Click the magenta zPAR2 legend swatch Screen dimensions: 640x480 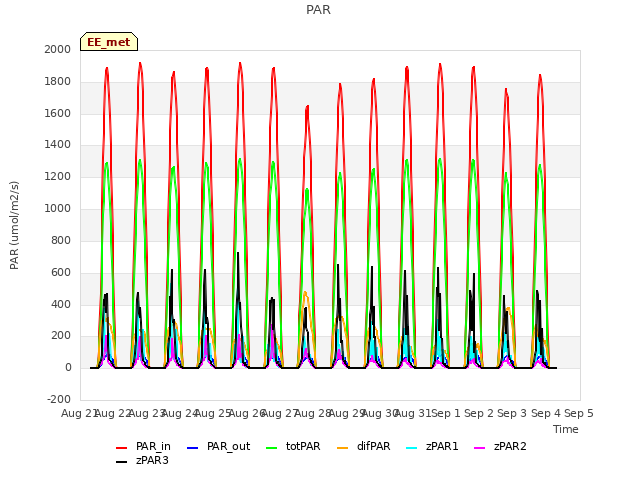pos(480,448)
